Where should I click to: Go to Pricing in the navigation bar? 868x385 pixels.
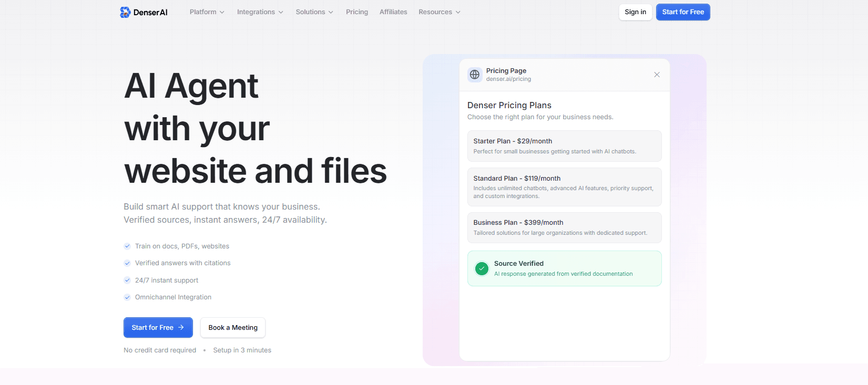[357, 12]
